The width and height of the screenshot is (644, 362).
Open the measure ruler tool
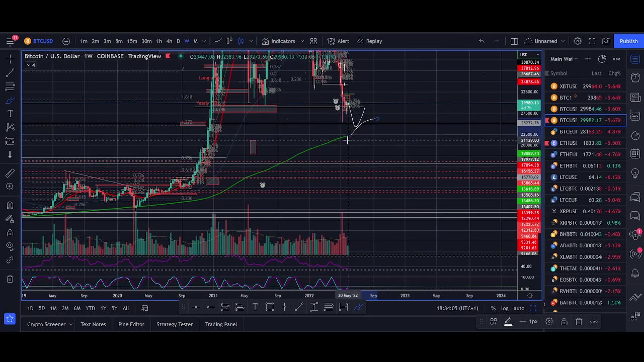[x=10, y=173]
